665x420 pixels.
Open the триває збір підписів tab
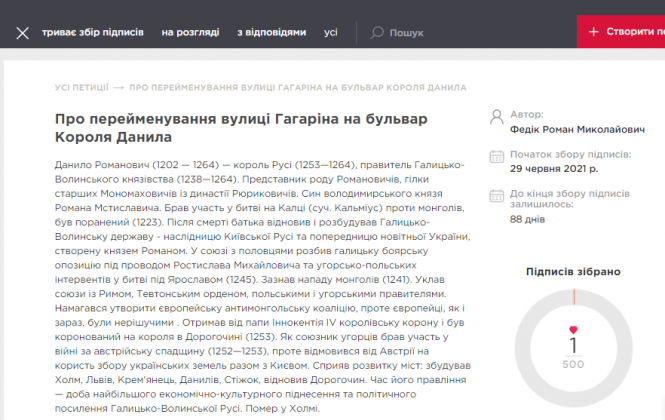pyautogui.click(x=93, y=32)
